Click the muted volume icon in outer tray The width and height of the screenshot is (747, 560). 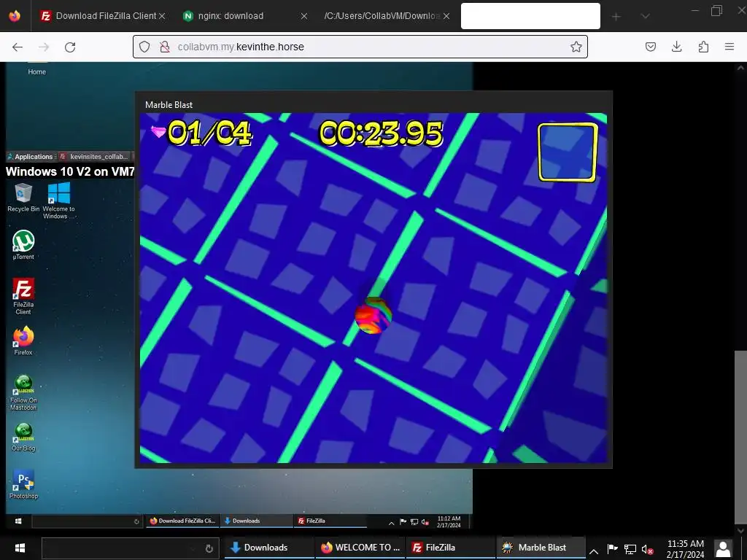648,550
